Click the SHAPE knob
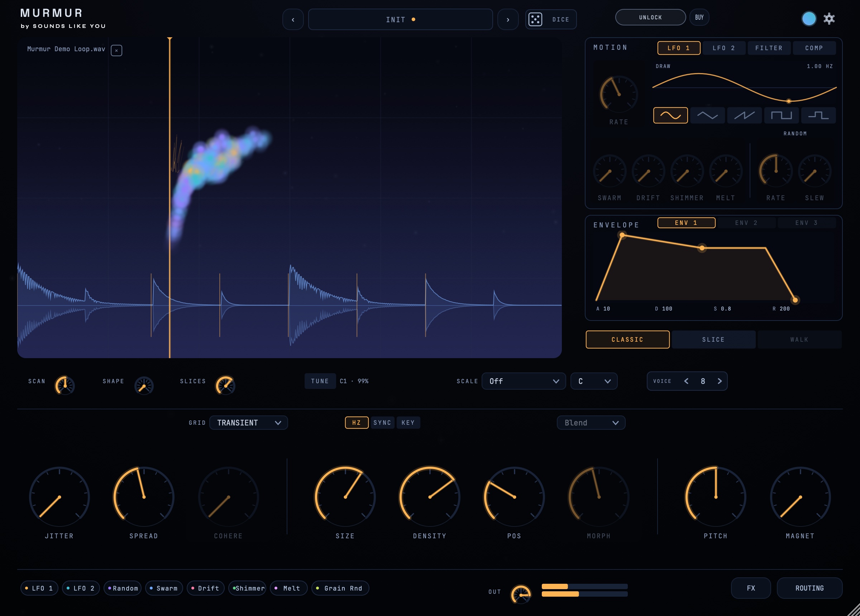The image size is (860, 616). click(144, 385)
